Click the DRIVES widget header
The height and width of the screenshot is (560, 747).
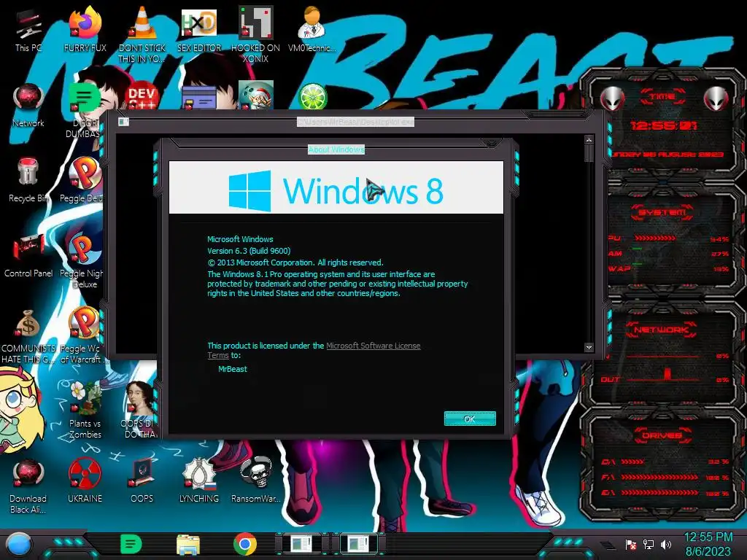[x=662, y=435]
